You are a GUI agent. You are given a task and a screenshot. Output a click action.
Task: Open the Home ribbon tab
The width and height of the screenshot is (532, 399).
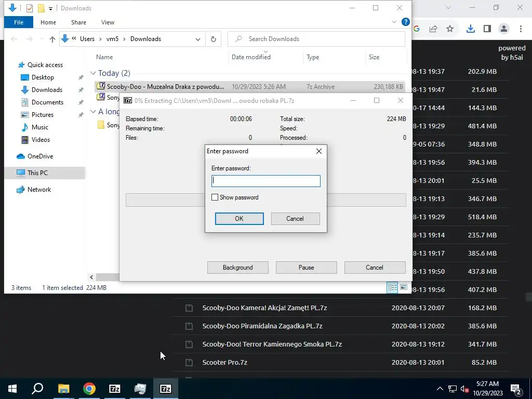48,22
